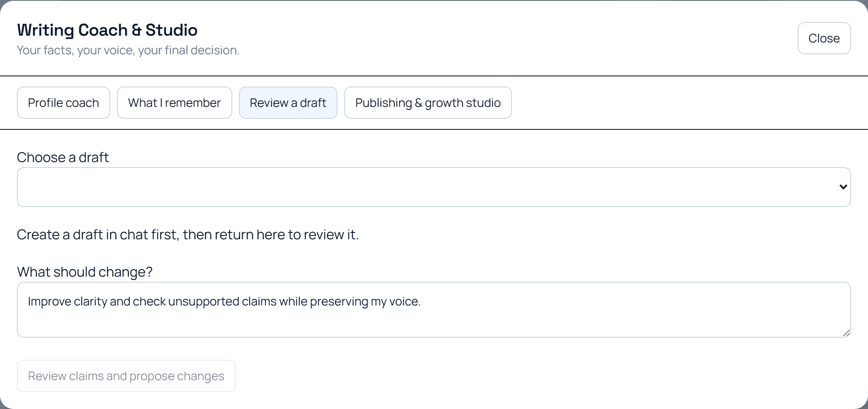The height and width of the screenshot is (409, 868).
Task: Open Publishing & growth studio tab
Action: tap(428, 103)
